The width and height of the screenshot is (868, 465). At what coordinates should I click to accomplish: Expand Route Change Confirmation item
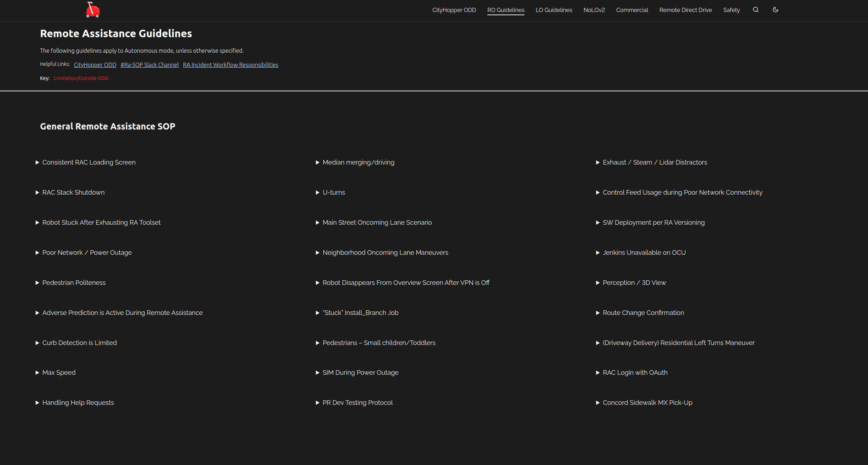(x=643, y=313)
